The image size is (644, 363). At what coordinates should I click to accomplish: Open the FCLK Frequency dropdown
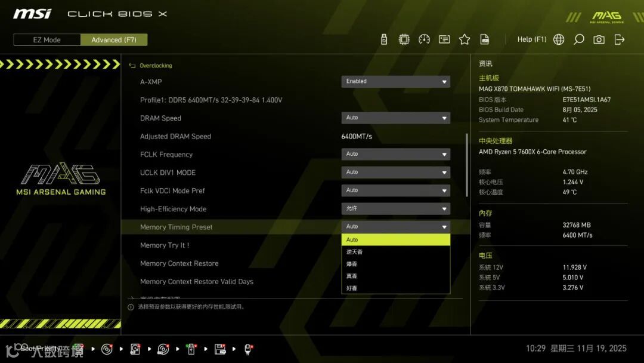tap(395, 154)
